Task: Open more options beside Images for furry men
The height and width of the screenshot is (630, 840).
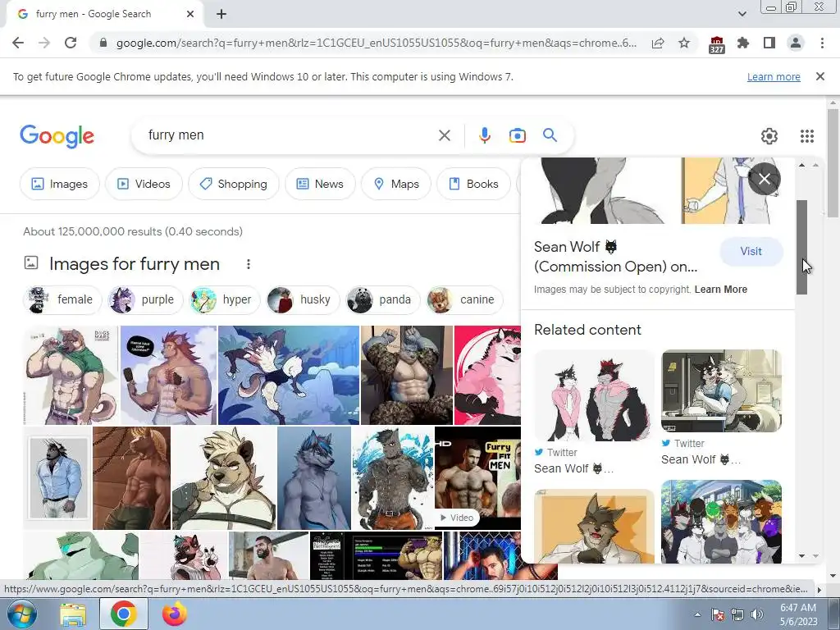Action: (248, 264)
